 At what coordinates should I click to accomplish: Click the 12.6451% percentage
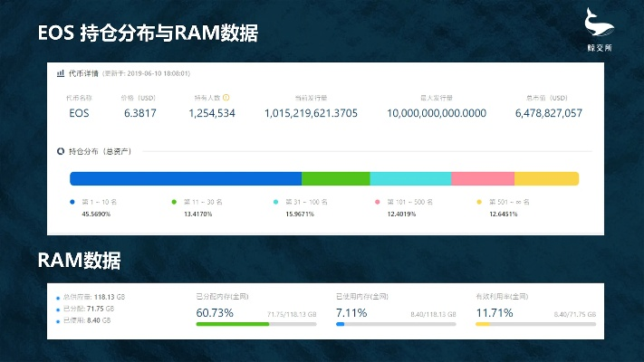pos(503,214)
